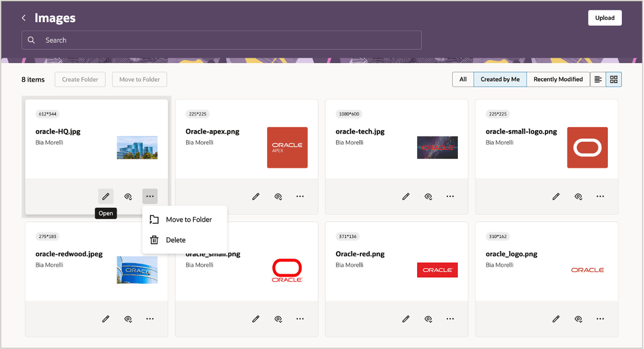Screen dimensions: 644x349
Task: Go back using the arrow beside Images
Action: tap(24, 18)
